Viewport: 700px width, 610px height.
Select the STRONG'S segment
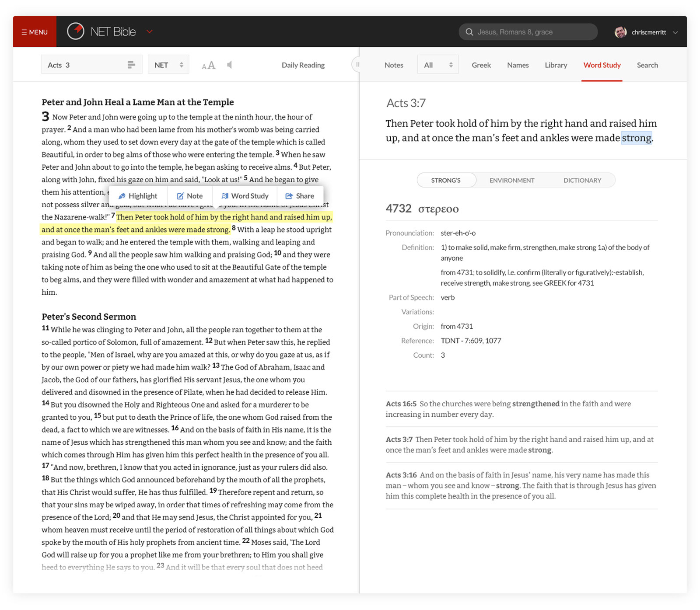446,180
